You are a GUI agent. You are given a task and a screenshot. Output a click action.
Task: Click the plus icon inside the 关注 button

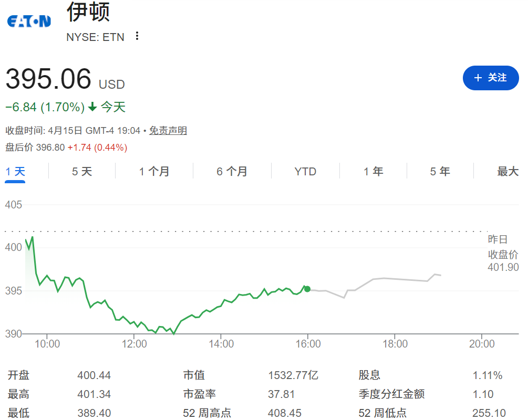point(477,78)
